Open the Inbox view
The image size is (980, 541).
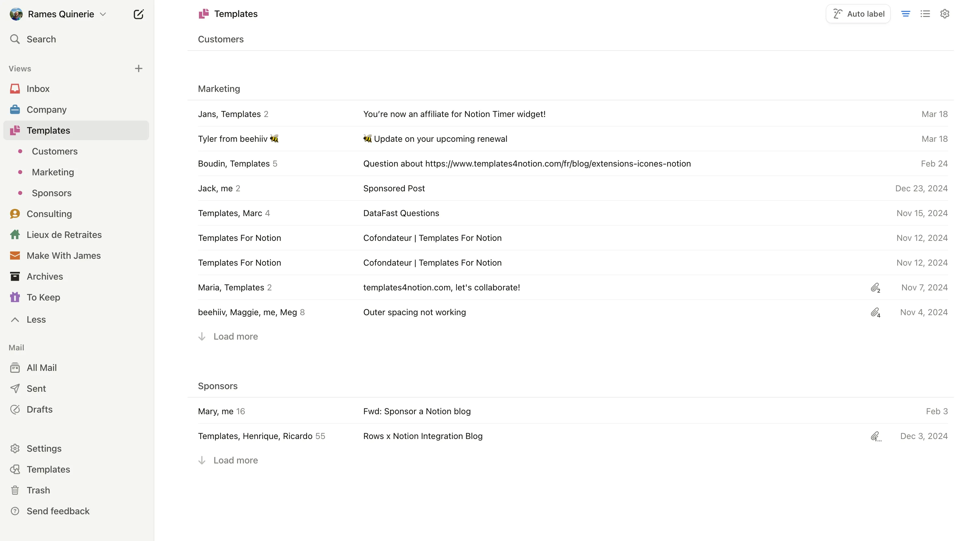[x=38, y=88]
